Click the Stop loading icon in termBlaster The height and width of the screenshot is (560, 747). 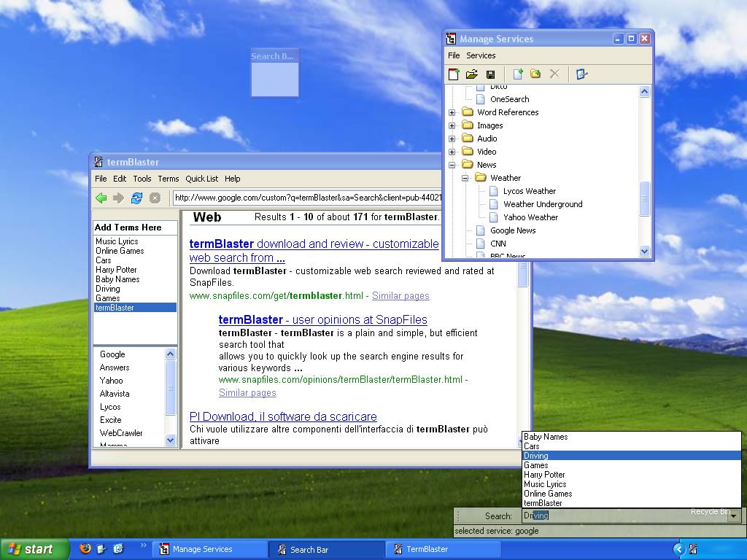point(155,198)
